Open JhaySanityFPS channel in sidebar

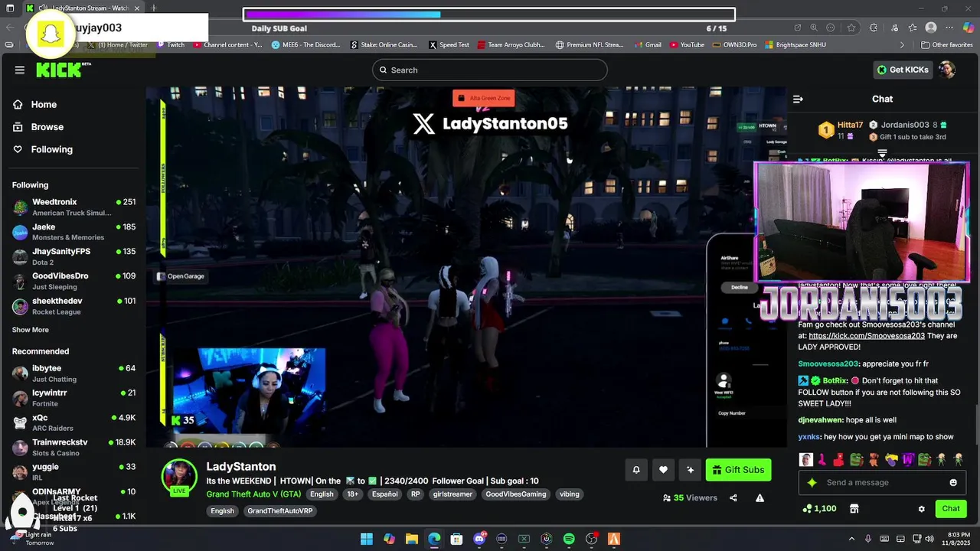tap(74, 256)
